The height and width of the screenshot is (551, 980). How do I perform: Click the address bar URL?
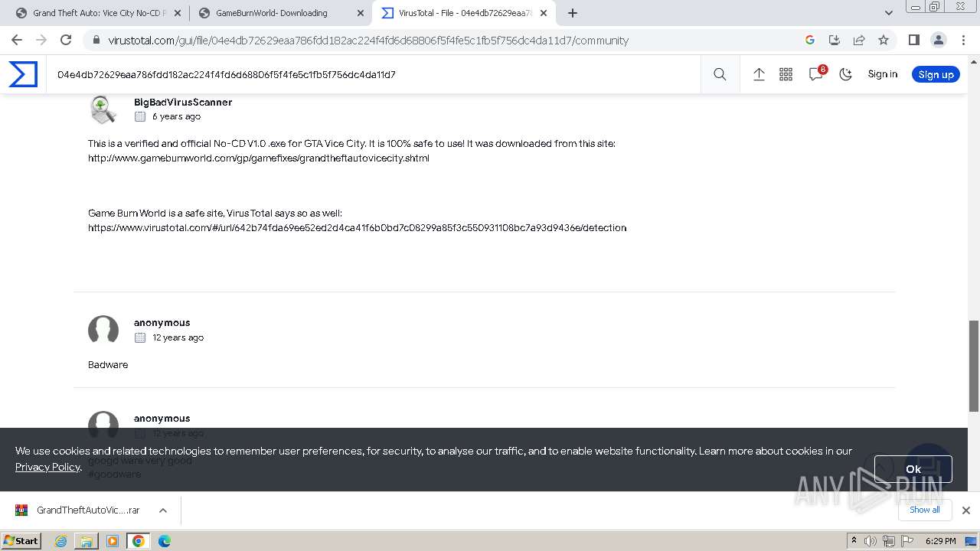pyautogui.click(x=368, y=40)
